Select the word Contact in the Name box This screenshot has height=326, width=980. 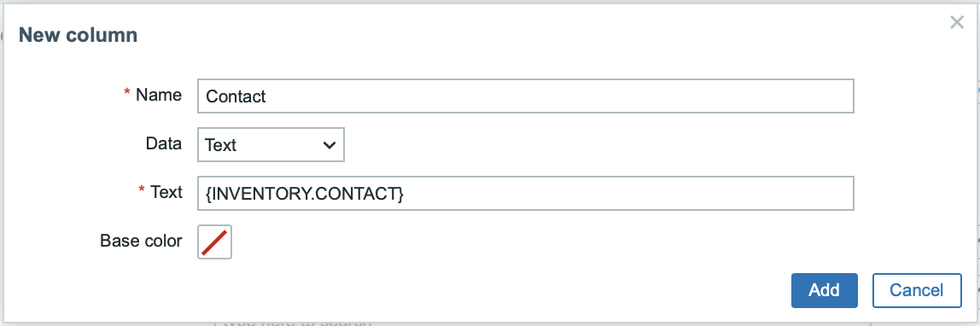point(236,96)
